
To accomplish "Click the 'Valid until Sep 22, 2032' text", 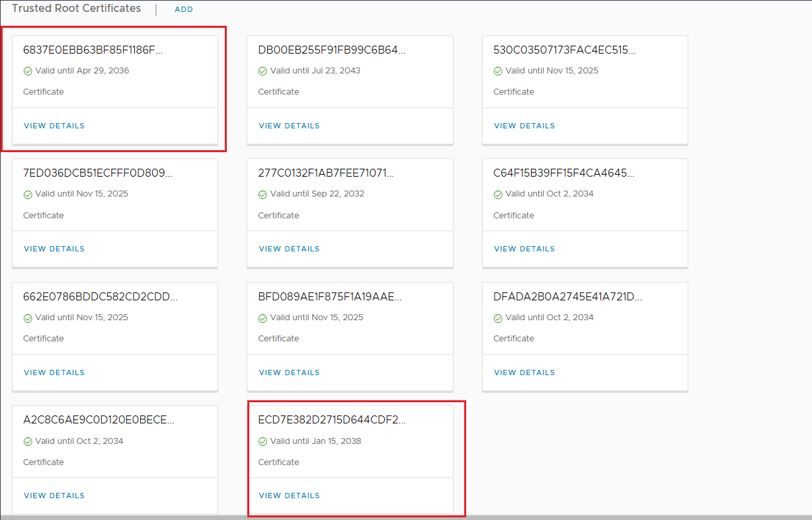I will point(317,194).
